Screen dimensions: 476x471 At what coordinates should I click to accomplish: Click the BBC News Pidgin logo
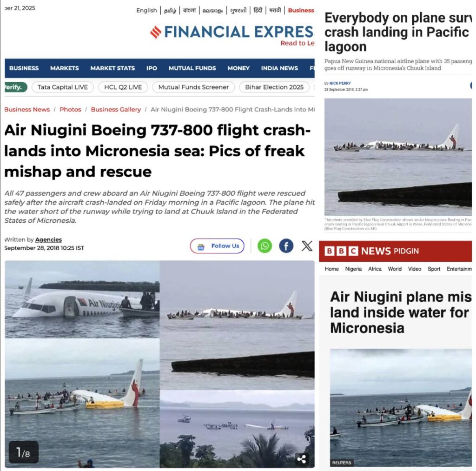coord(371,251)
